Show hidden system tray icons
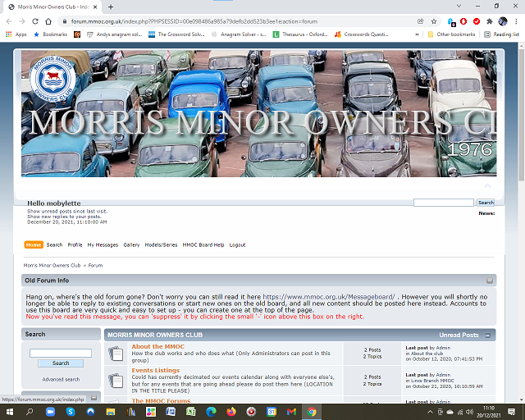Image resolution: width=525 pixels, height=420 pixels. 430,412
